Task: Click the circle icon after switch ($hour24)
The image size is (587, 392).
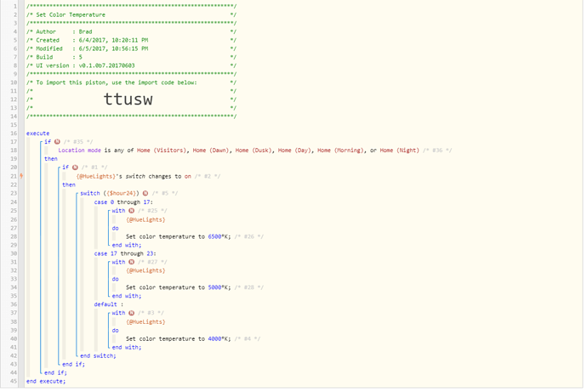Action: coord(145,193)
